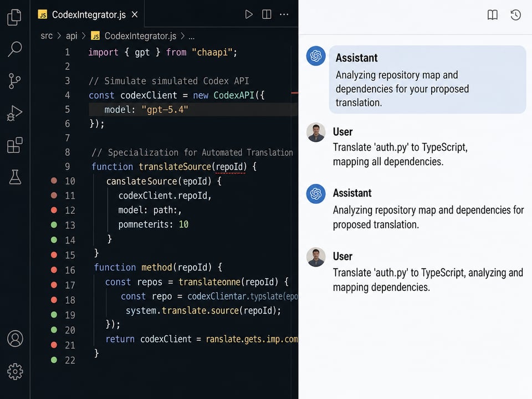Select the 'src' breadcrumb item
This screenshot has height=399, width=532.
tap(47, 36)
